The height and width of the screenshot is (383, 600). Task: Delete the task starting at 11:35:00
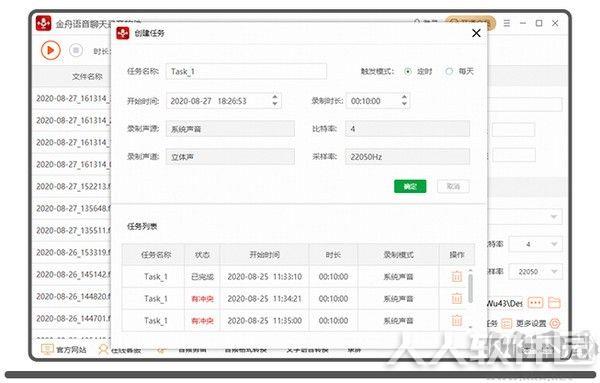[x=457, y=320]
